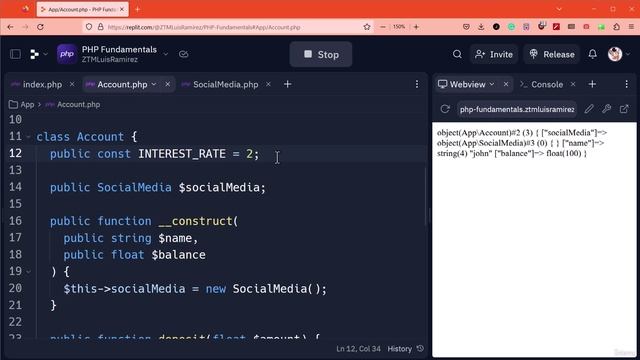Click __construct on line 16
The height and width of the screenshot is (360, 640).
pyautogui.click(x=195, y=221)
